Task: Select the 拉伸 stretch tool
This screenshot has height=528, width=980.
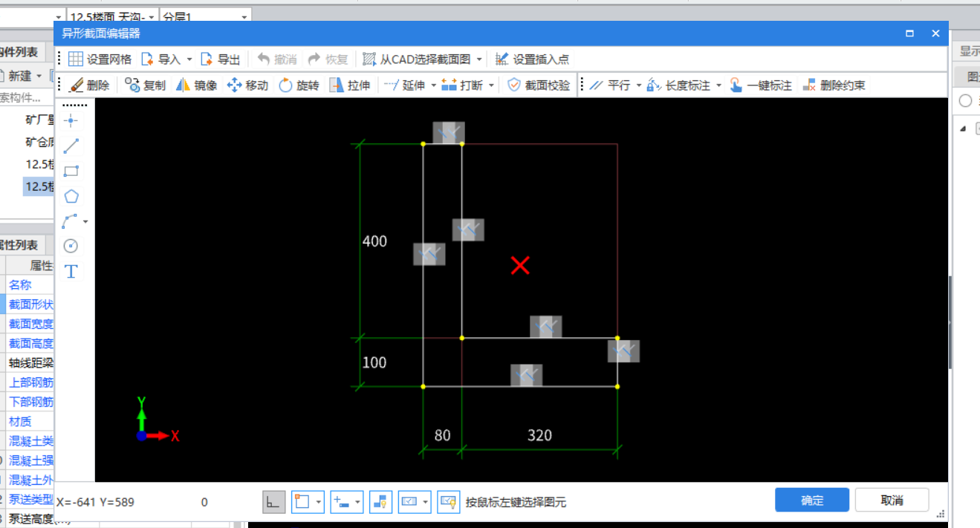Action: pyautogui.click(x=349, y=85)
